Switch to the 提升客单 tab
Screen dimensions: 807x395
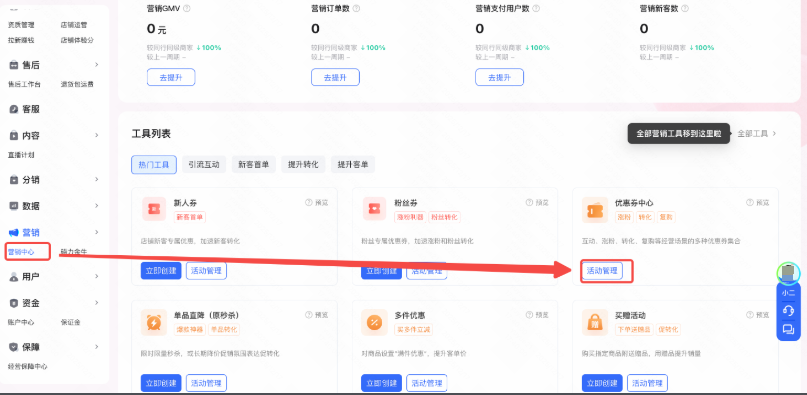(x=353, y=165)
